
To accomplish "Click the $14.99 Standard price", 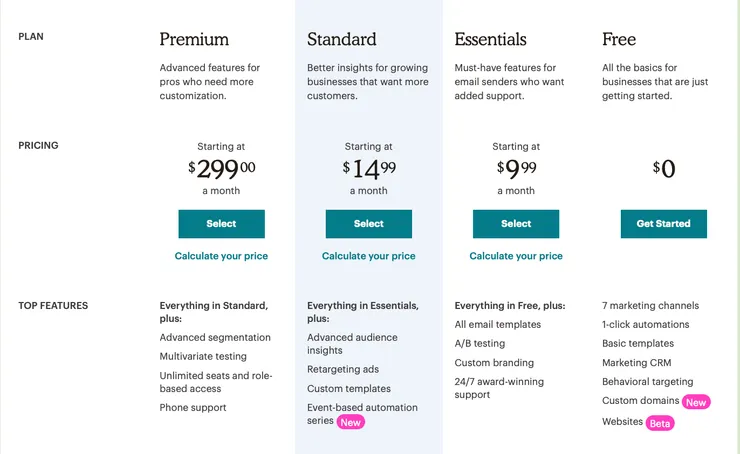I will click(368, 169).
